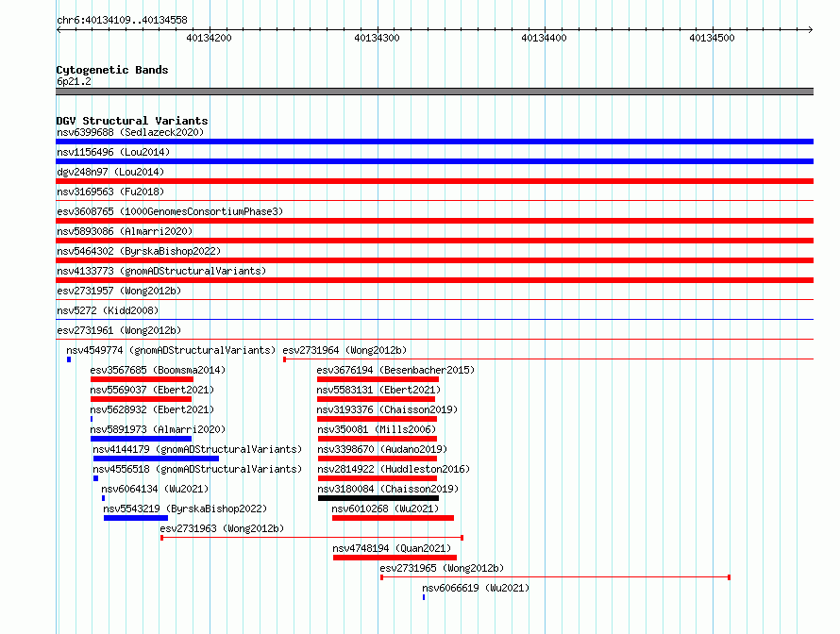Open the nsv3193376 (Chaisson2019) label

coord(387,409)
